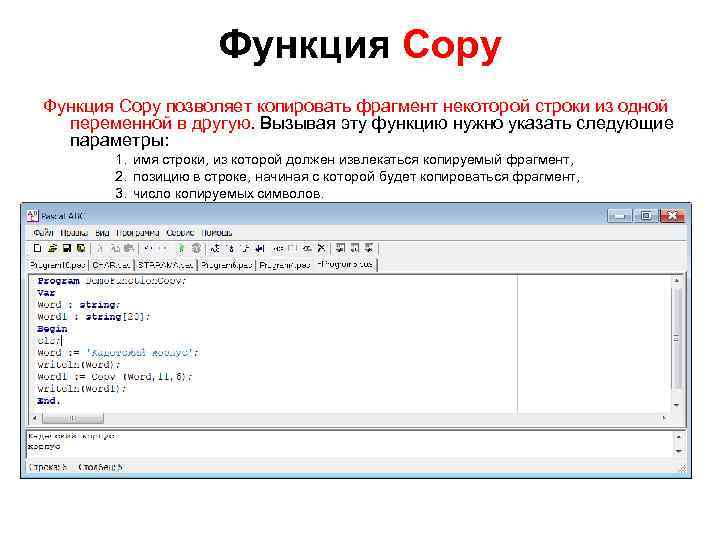The image size is (720, 540).
Task: Open the Помощь menu
Action: (x=217, y=232)
